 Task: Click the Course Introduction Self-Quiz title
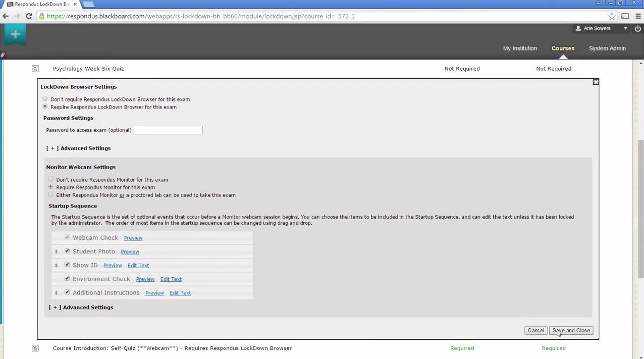pyautogui.click(x=172, y=348)
